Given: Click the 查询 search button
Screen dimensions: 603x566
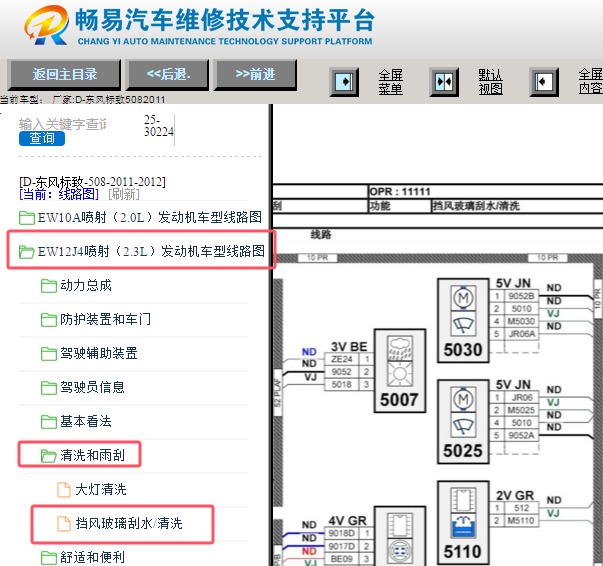Looking at the screenshot, I should [42, 138].
